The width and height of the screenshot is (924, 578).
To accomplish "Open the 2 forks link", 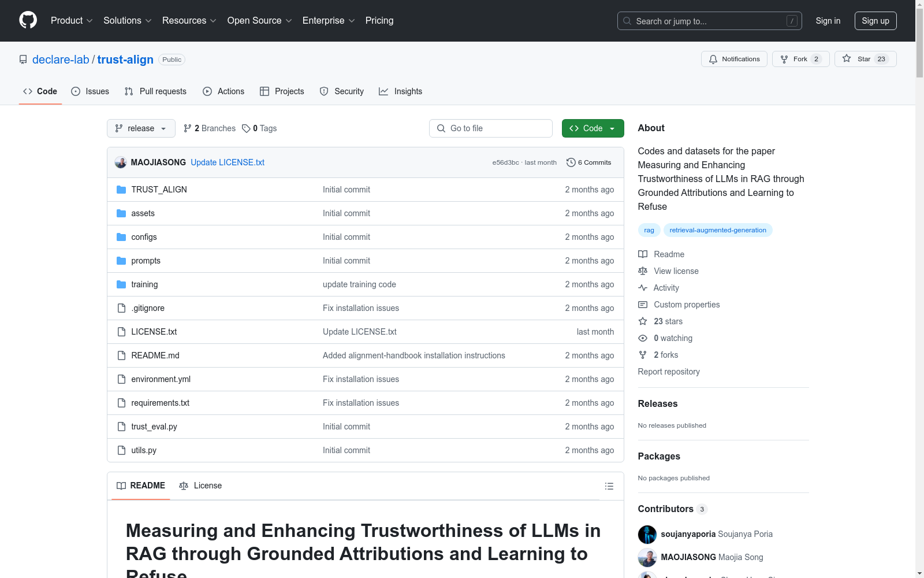I will tap(666, 355).
